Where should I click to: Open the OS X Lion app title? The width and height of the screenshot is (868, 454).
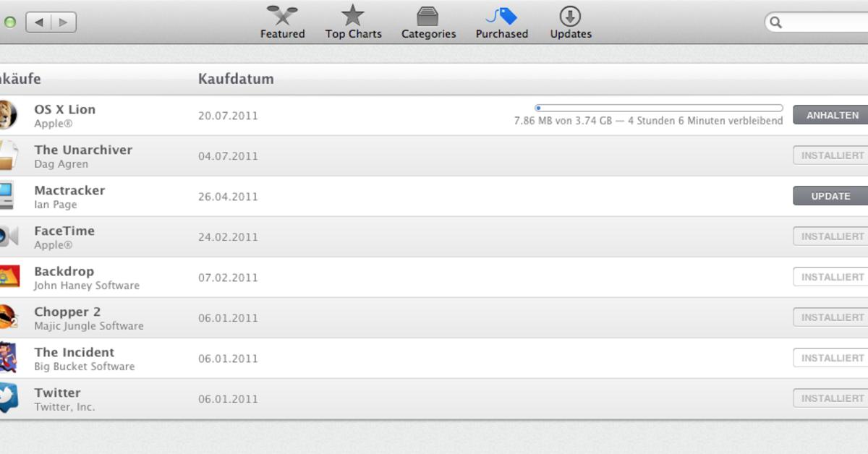[64, 109]
